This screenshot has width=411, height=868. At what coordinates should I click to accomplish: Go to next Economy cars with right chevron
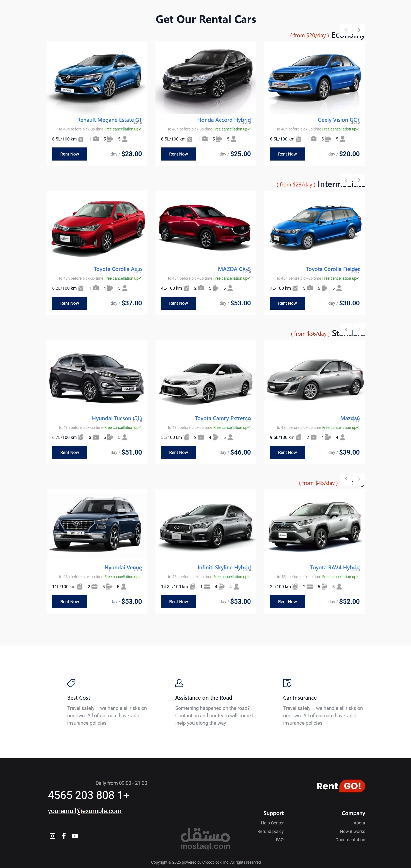point(359,30)
